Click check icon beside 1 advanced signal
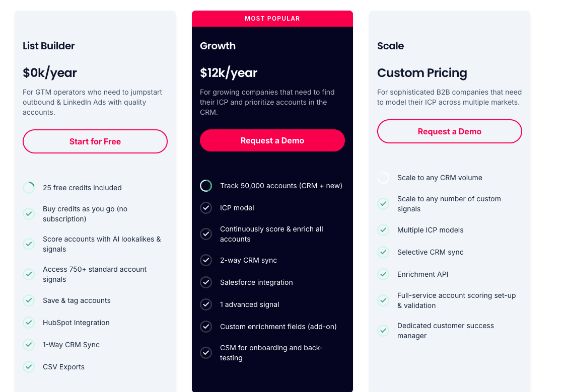Image resolution: width=567 pixels, height=392 pixels. pyautogui.click(x=206, y=304)
